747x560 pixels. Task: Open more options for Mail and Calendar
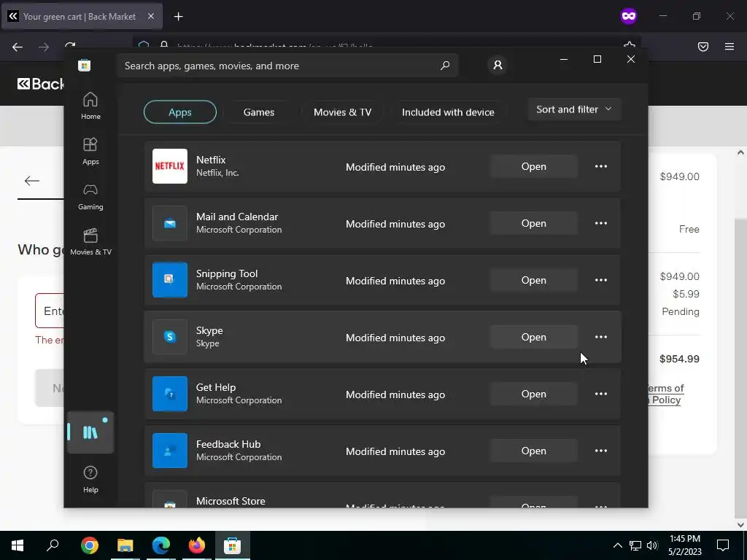pyautogui.click(x=601, y=223)
